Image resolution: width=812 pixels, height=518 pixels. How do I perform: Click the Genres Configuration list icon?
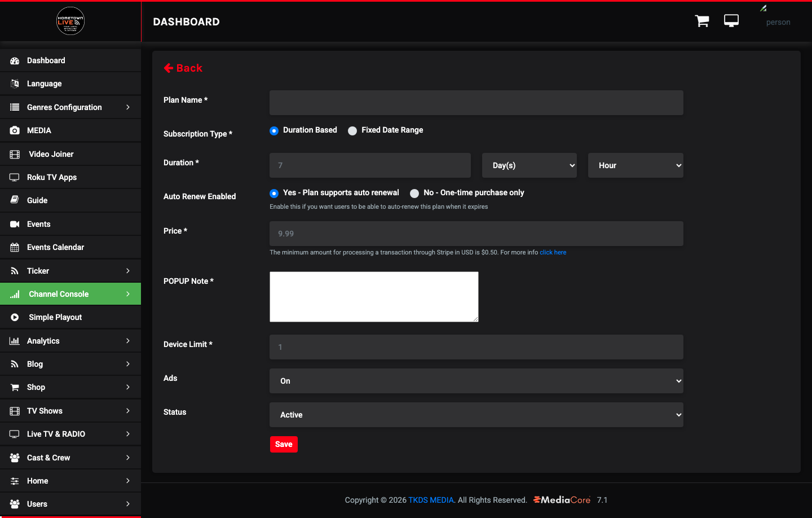pyautogui.click(x=15, y=107)
